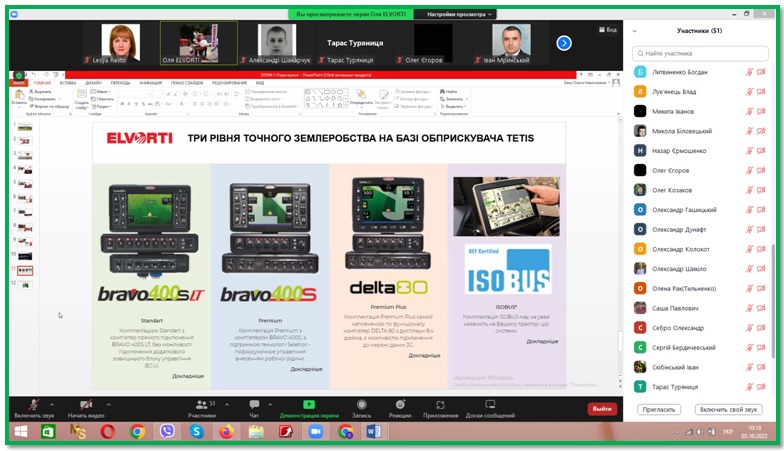Click mic icon for Саша Павлович
Screen dimensions: 784x451
click(x=749, y=308)
